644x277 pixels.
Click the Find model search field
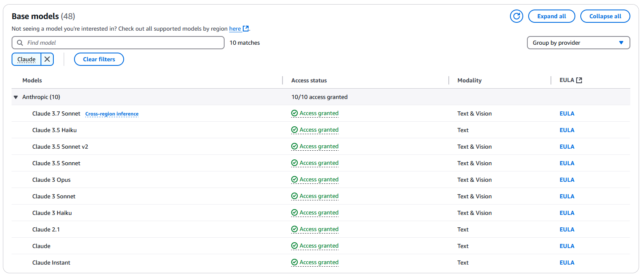coord(118,43)
